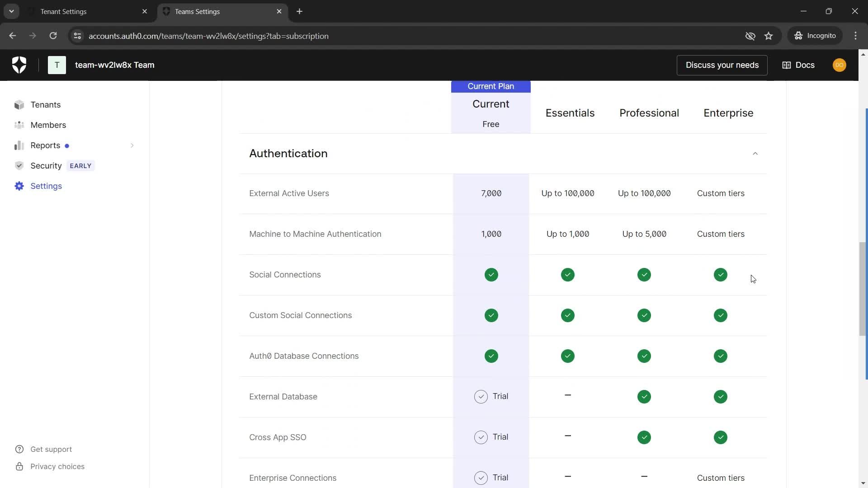This screenshot has height=488, width=868.
Task: Open Chrome three-dot menu
Action: point(855,36)
